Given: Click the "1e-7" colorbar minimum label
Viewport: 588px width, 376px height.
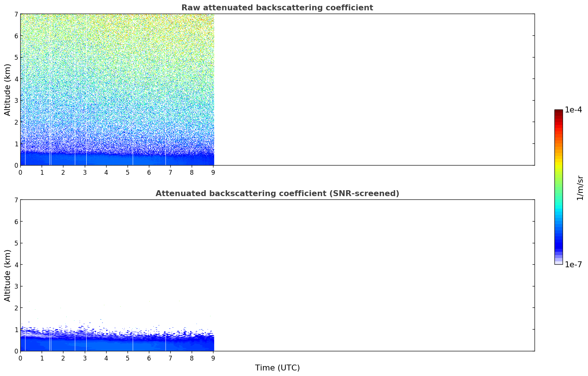Looking at the screenshot, I should (x=573, y=265).
